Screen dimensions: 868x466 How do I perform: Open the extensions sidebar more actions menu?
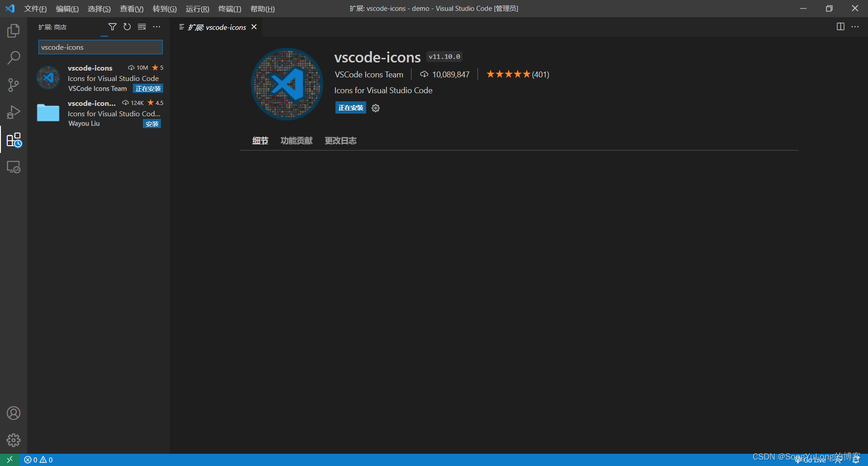coord(156,27)
